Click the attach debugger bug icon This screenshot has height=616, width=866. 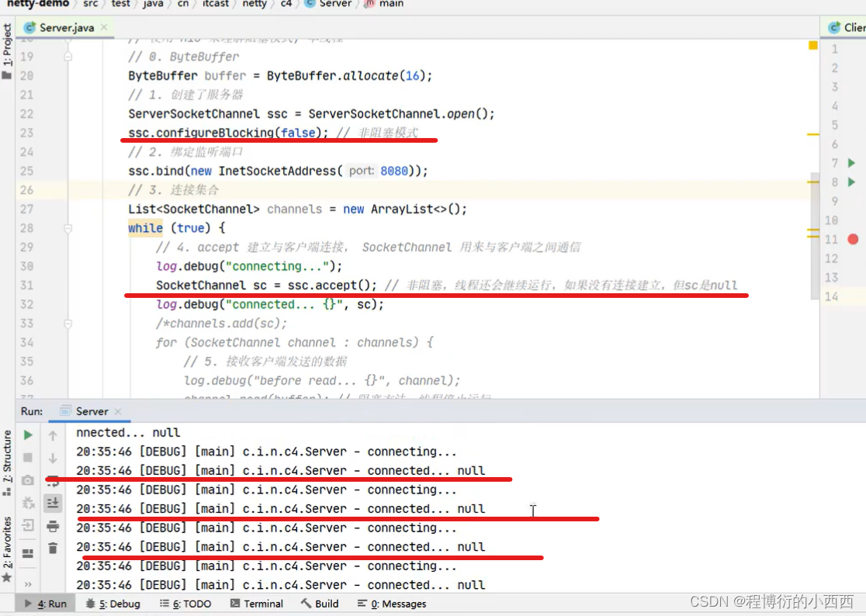tap(28, 503)
